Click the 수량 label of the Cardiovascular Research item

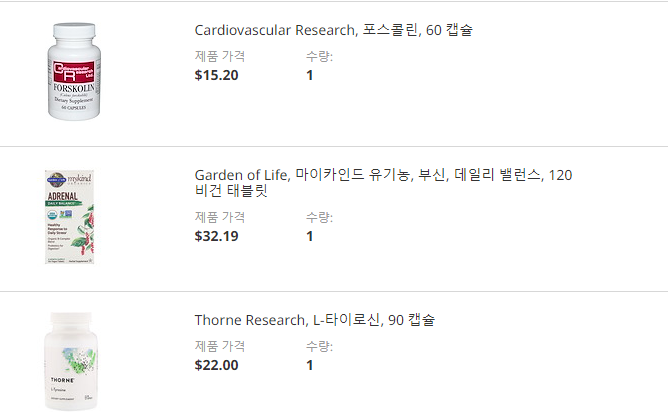point(319,56)
